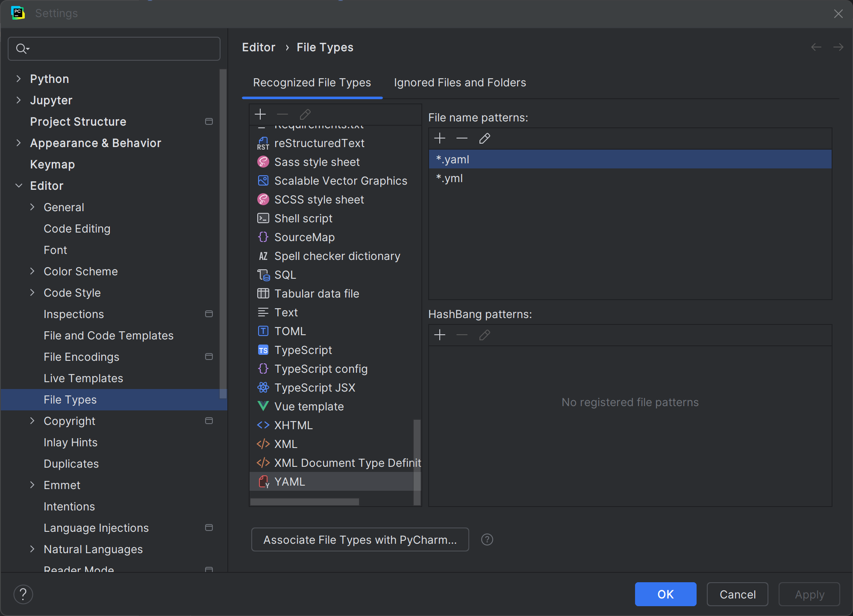853x616 pixels.
Task: Expand the Python settings section
Action: (x=18, y=79)
